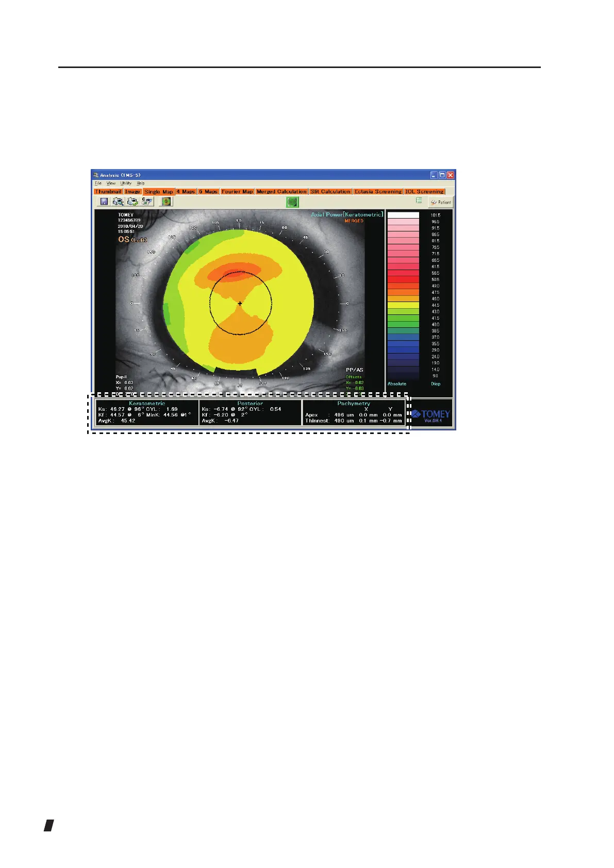Click the toolbar icon marked with C
The width and height of the screenshot is (614, 868).
pyautogui.click(x=147, y=202)
